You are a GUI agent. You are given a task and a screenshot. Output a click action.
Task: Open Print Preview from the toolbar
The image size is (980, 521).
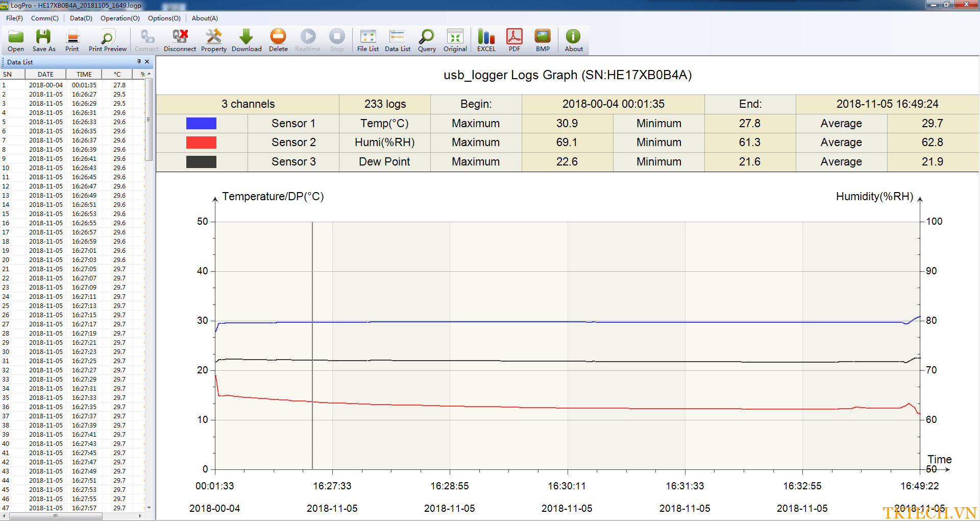[107, 40]
